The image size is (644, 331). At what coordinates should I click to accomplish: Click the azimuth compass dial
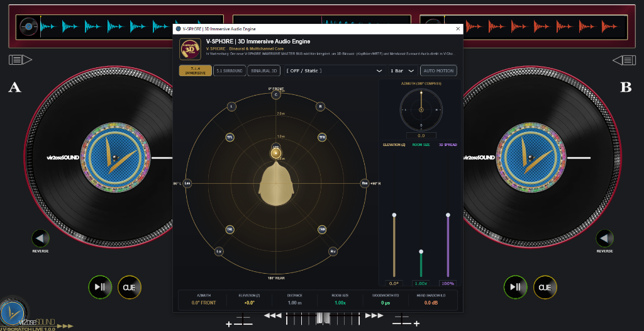[421, 109]
